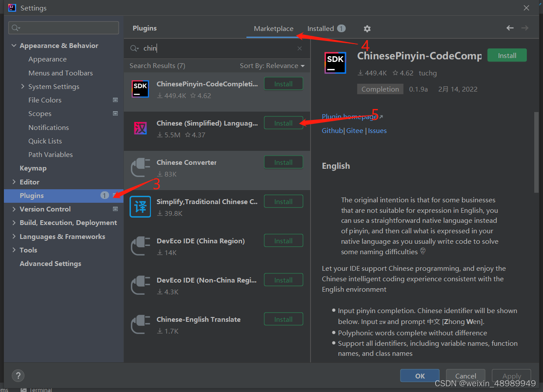Click the tuchg vendor name
Image resolution: width=543 pixels, height=392 pixels.
pos(428,73)
